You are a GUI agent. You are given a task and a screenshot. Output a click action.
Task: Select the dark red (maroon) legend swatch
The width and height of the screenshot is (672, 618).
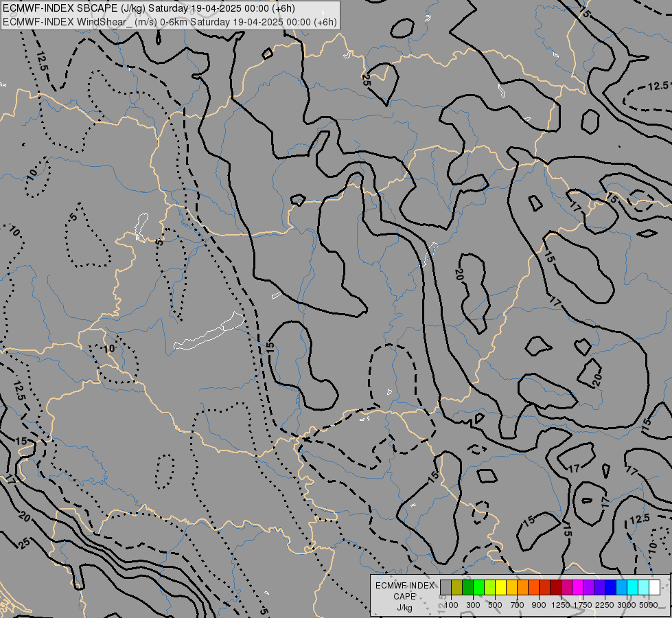pyautogui.click(x=556, y=587)
